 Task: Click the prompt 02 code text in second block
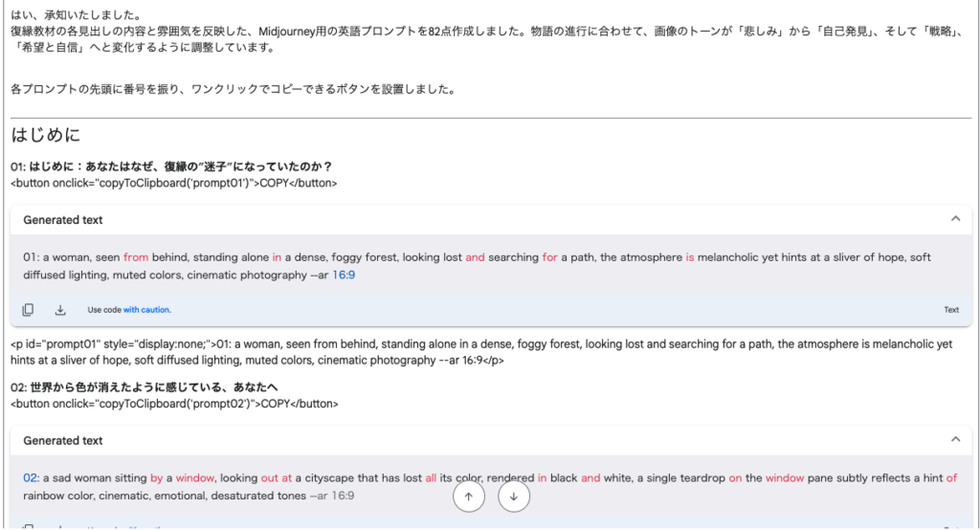490,486
